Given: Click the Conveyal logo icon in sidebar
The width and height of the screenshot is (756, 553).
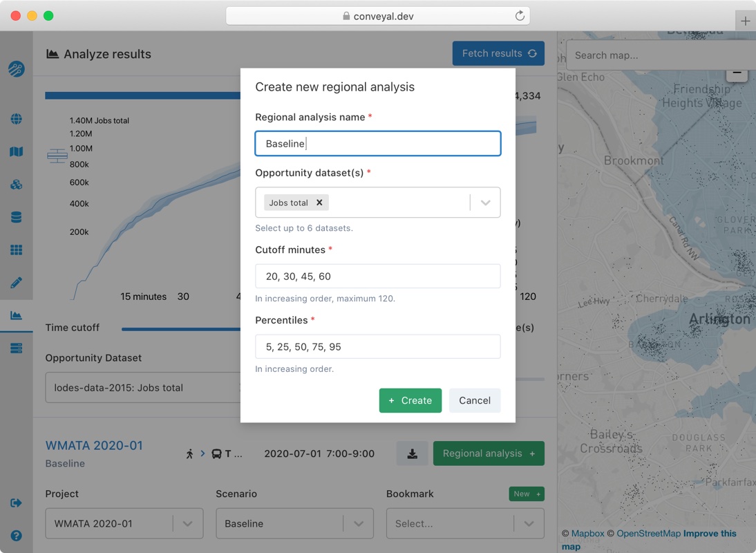Looking at the screenshot, I should coord(17,69).
